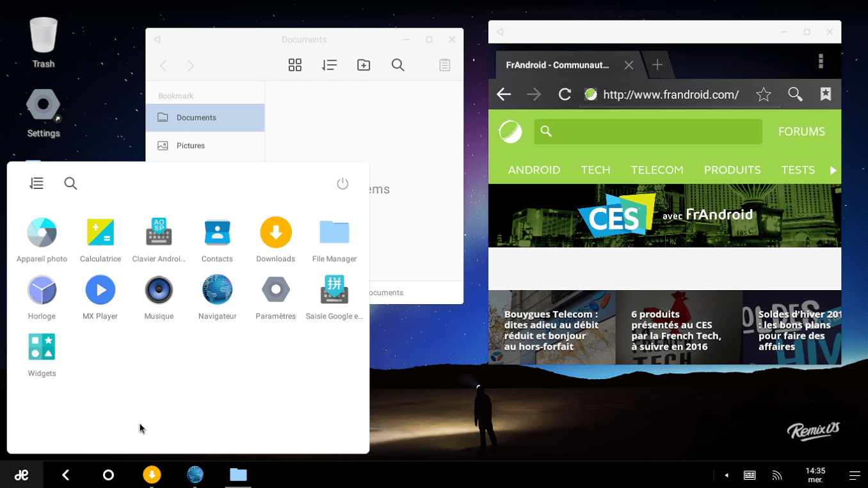Screen dimensions: 868x488
Task: Start MX Player from the launcher
Action: pos(100,289)
